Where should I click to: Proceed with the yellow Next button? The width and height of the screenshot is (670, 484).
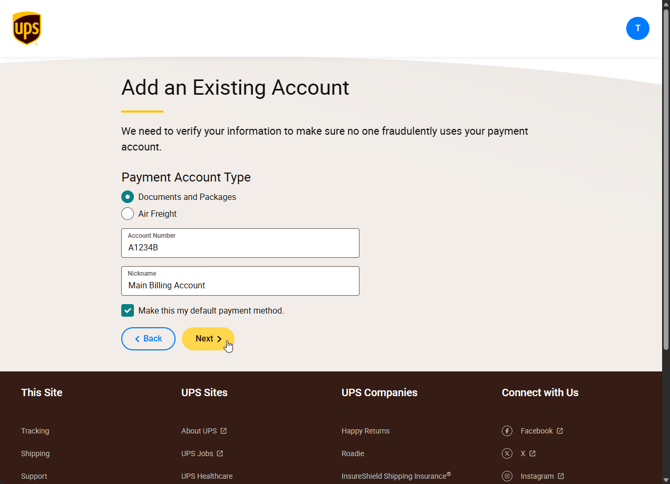(208, 339)
